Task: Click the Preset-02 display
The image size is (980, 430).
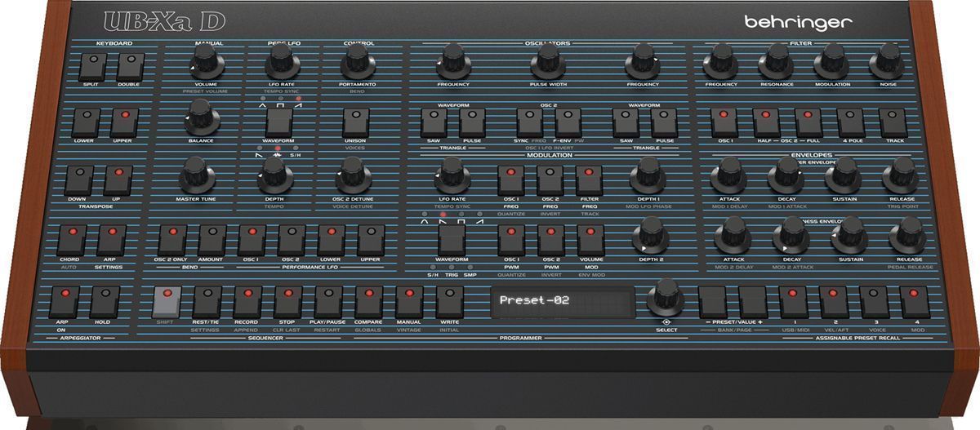Action: click(563, 301)
